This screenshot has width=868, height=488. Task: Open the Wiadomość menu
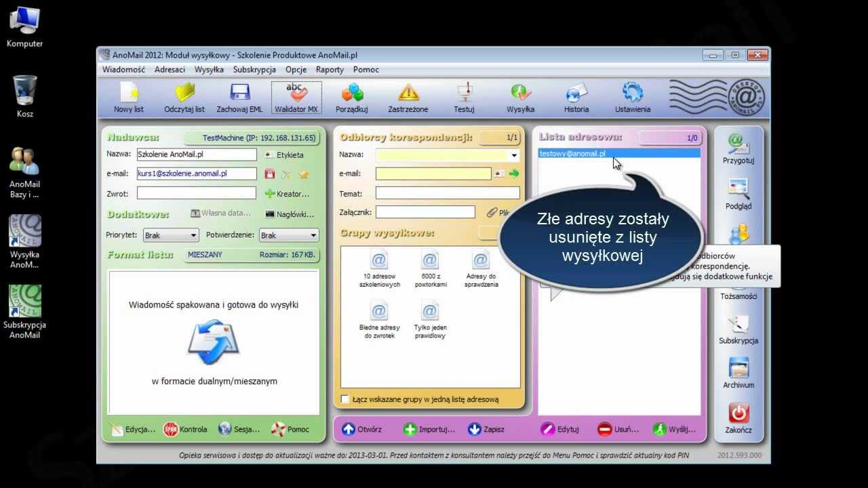point(123,69)
